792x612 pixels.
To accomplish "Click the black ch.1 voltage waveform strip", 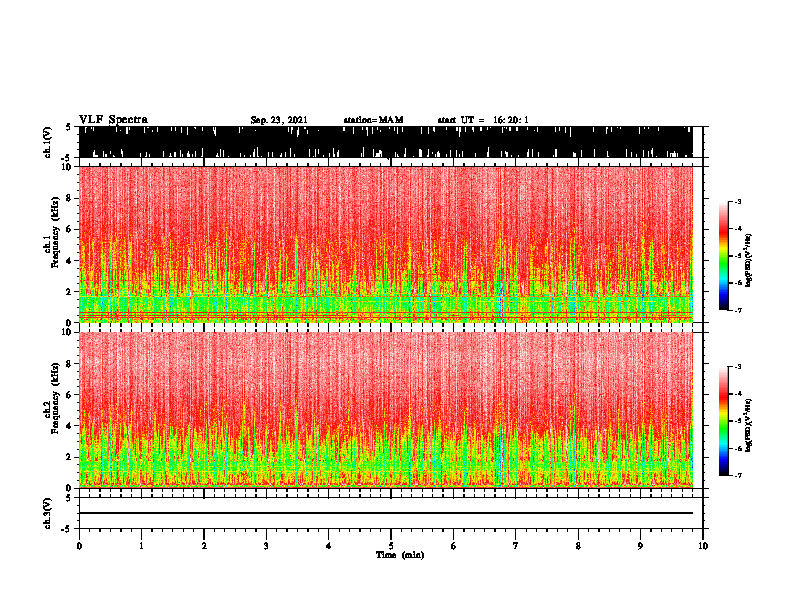I will [x=386, y=142].
